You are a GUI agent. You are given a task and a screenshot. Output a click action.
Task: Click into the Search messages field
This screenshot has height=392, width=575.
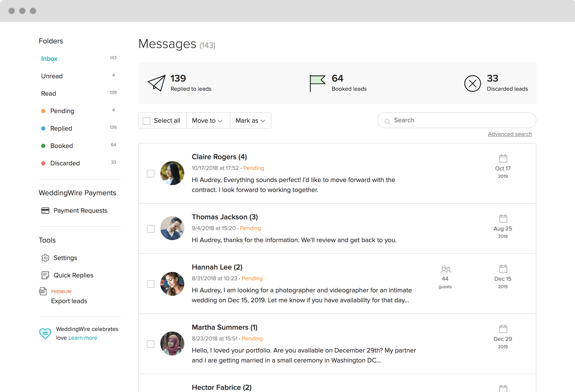[457, 120]
